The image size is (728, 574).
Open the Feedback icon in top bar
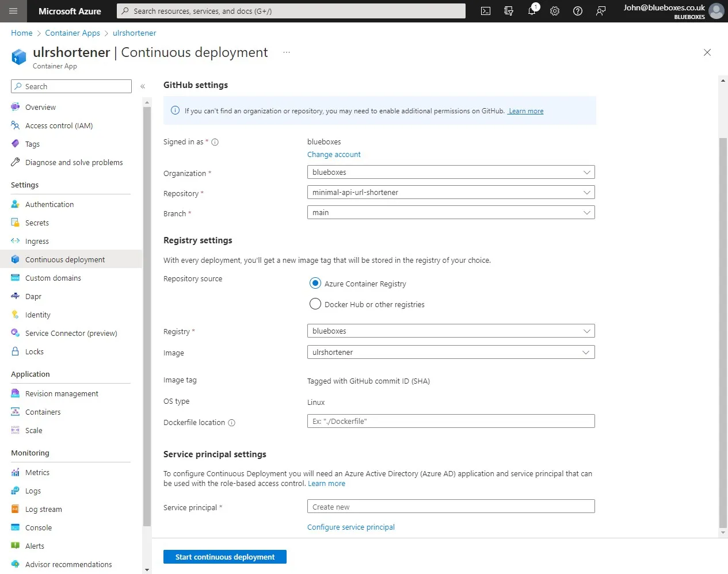tap(601, 11)
